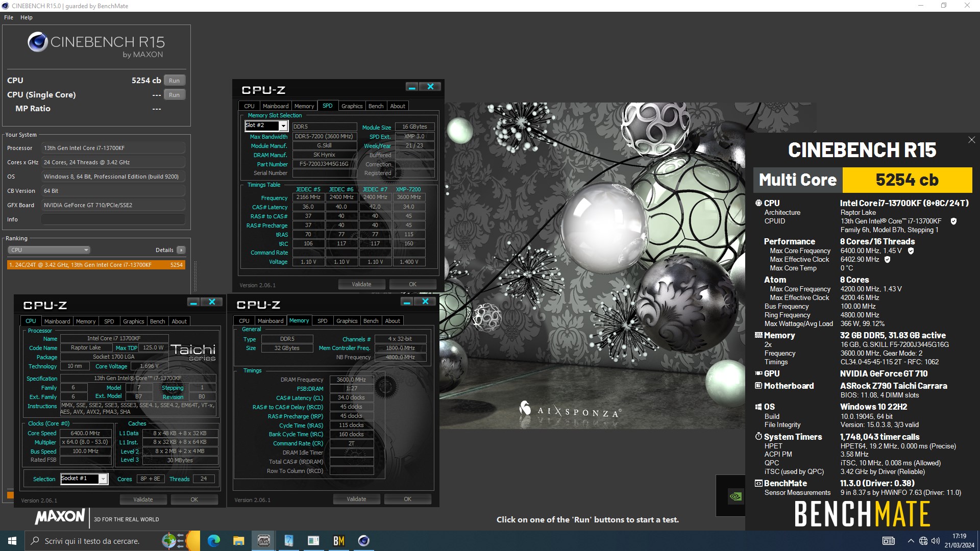Open the SPD tab in CPU-Z CPU window

point(109,321)
